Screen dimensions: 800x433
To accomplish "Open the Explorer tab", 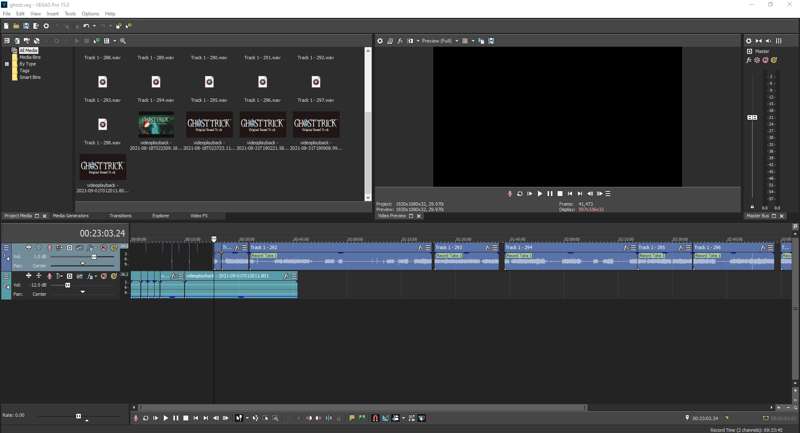I will 160,216.
